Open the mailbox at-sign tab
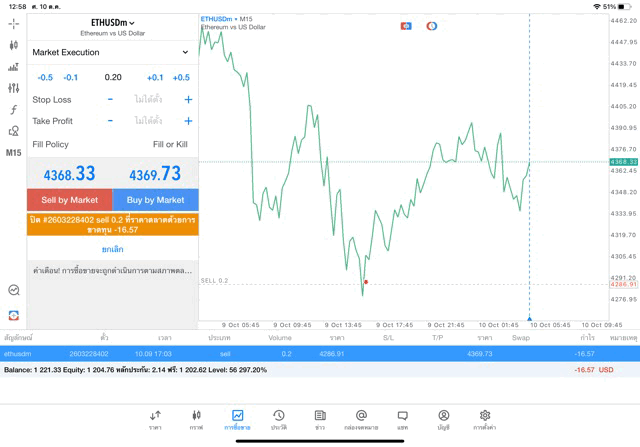Image resolution: width=640 pixels, height=447 pixels. (x=361, y=419)
